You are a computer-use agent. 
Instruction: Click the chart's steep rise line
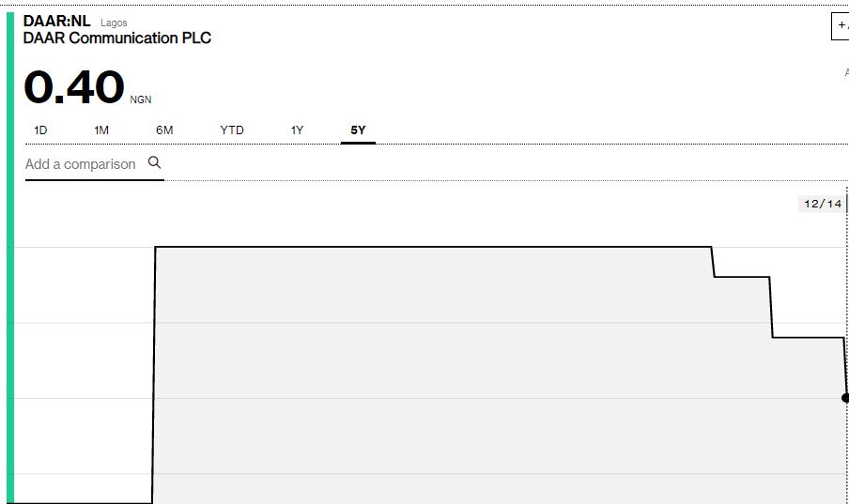tap(154, 375)
